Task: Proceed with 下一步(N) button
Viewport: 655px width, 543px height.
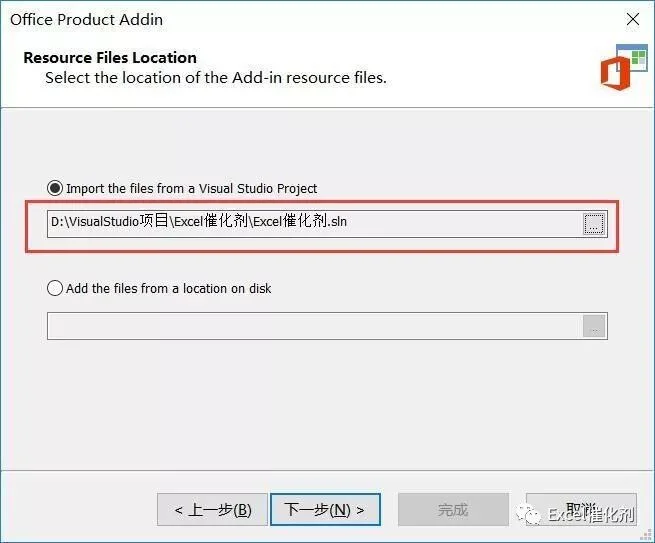Action: (x=325, y=510)
